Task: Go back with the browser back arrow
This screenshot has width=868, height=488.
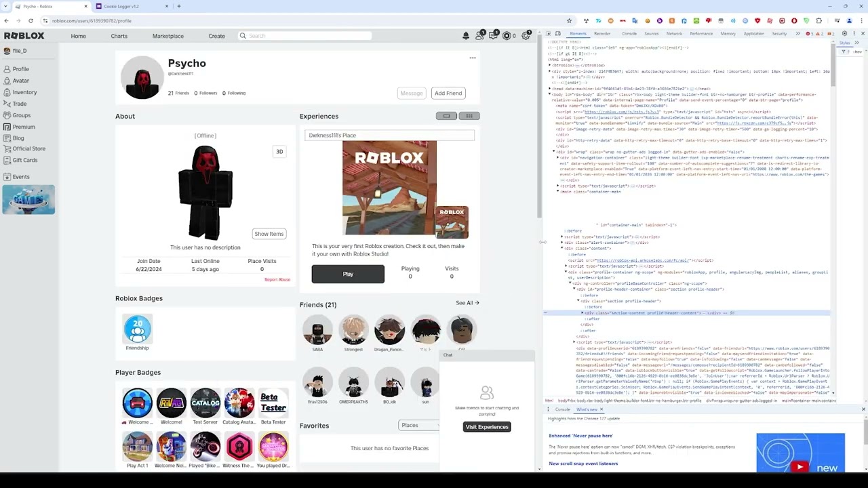Action: click(x=7, y=20)
